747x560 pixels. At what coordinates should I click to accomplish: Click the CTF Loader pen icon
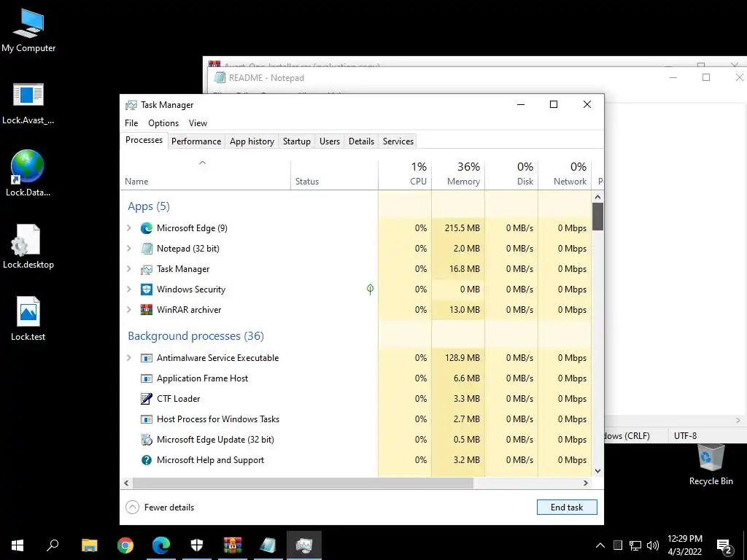coord(146,399)
